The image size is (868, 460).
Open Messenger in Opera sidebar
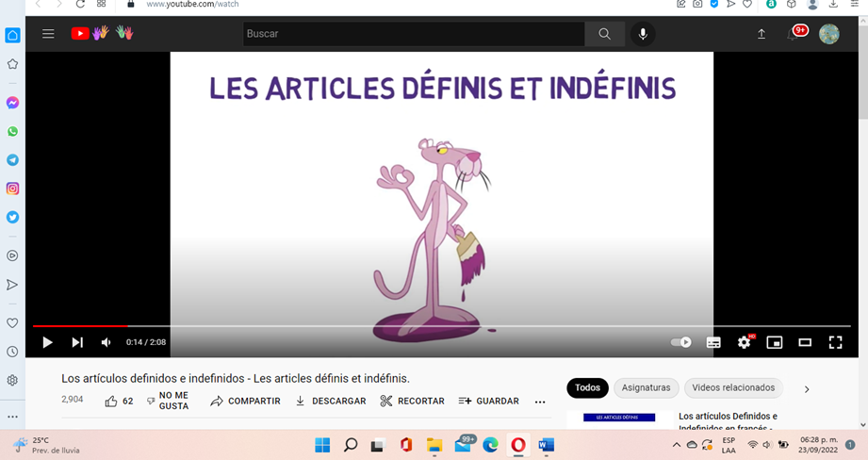(x=12, y=103)
